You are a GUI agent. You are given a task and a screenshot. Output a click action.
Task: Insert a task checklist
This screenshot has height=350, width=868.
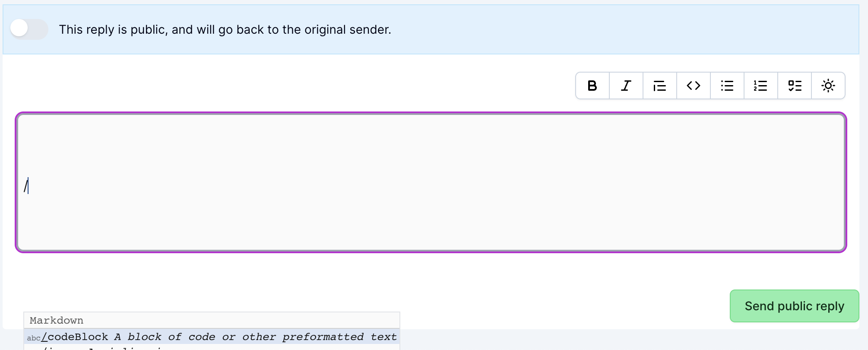795,86
